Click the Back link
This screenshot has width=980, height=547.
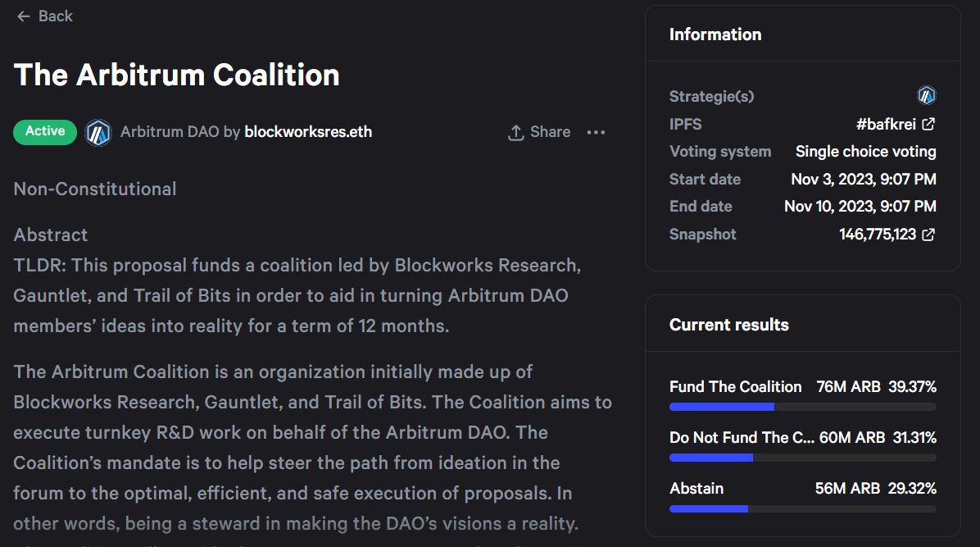(55, 16)
